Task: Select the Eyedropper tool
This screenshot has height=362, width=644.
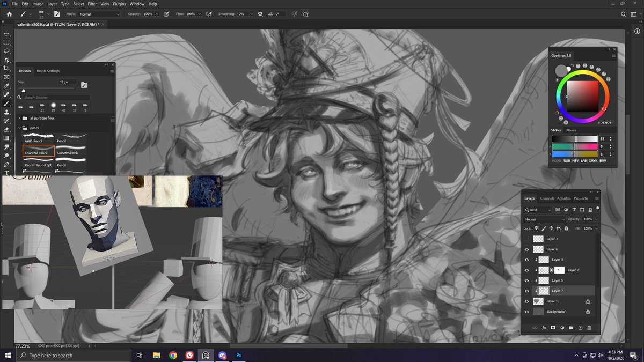Action: 6,86
